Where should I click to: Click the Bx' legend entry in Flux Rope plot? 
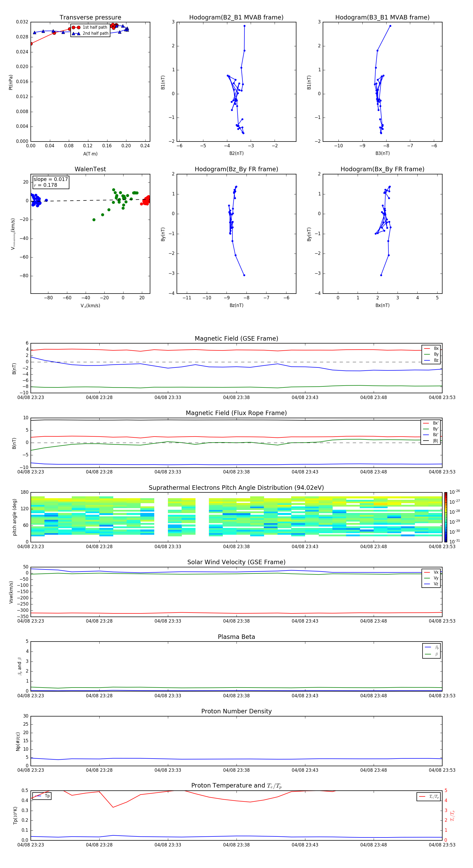click(431, 423)
